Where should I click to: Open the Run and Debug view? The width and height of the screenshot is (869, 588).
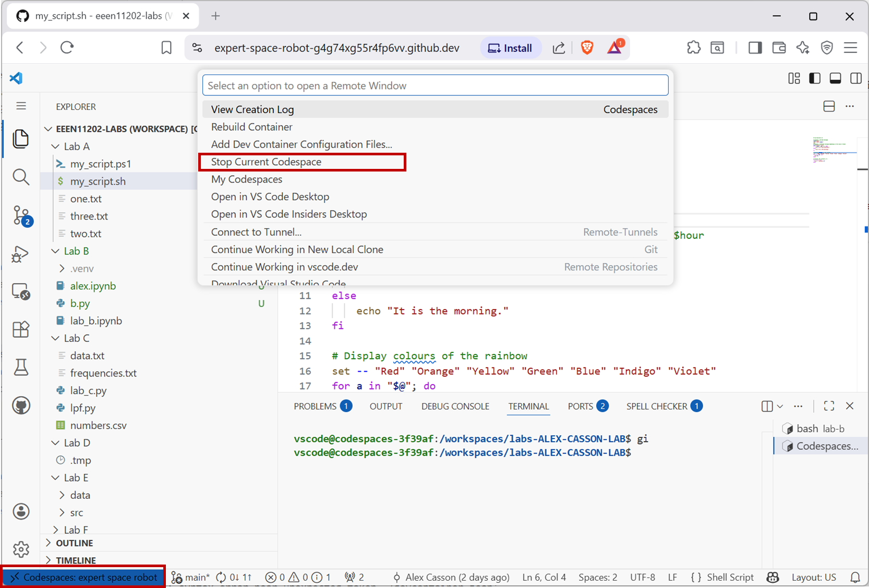coord(20,254)
